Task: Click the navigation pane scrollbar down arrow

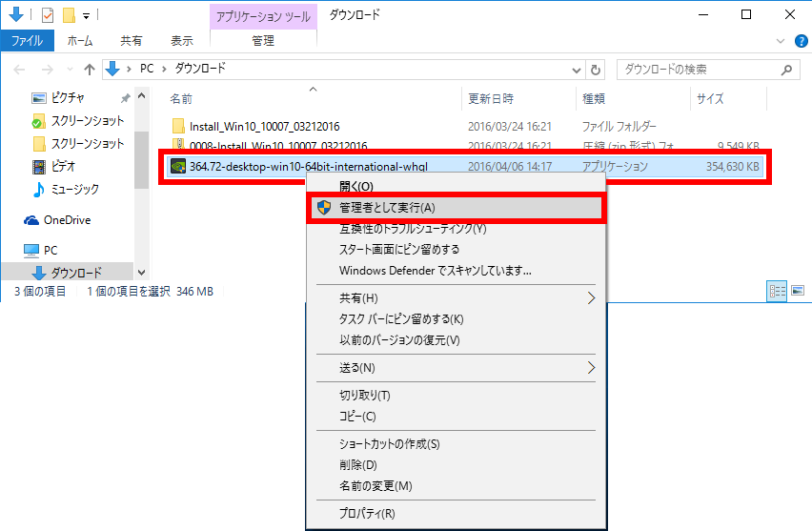Action: click(142, 273)
